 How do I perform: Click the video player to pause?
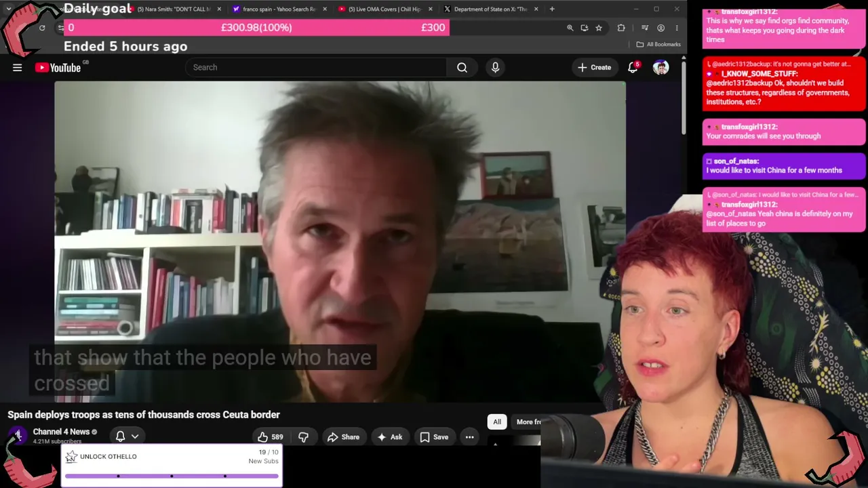(x=340, y=242)
